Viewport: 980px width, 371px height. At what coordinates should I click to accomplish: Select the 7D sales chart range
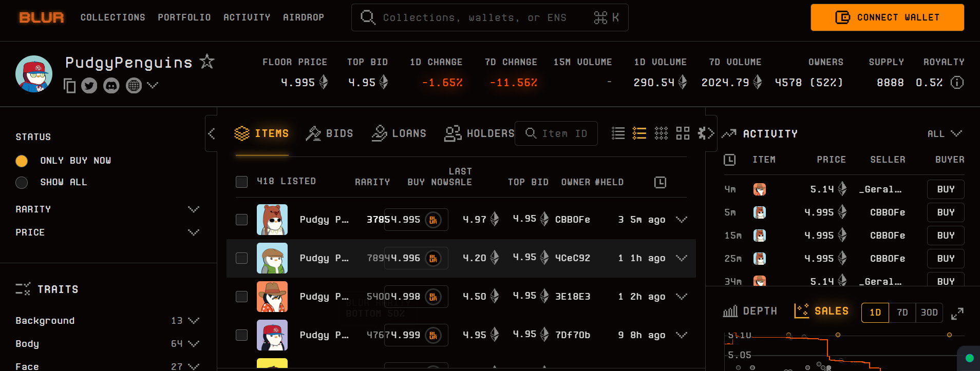[x=902, y=313]
